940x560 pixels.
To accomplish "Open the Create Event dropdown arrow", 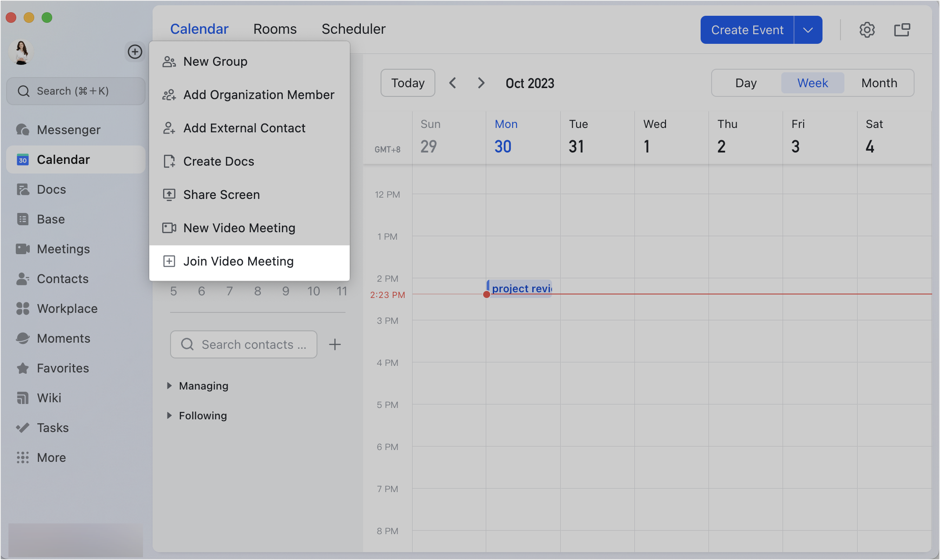I will (807, 29).
